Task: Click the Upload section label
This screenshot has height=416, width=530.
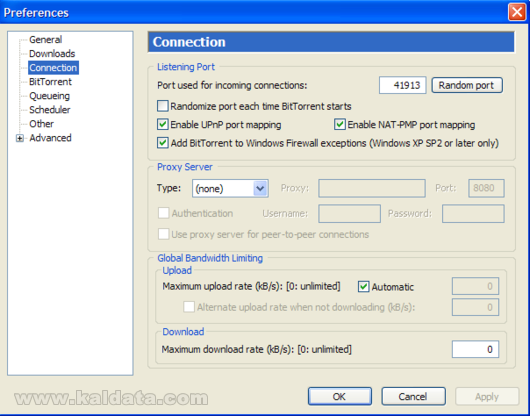Action: click(x=177, y=270)
